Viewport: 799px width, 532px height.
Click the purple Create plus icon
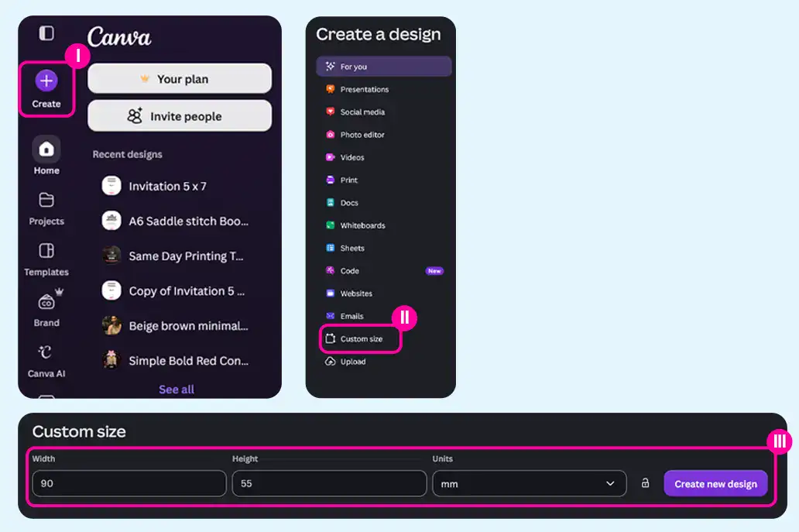coord(46,81)
